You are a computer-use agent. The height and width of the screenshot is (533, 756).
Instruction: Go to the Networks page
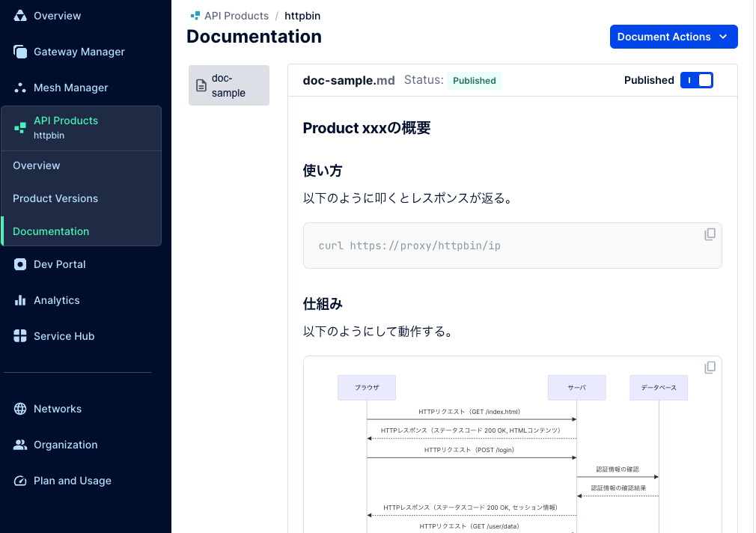(x=58, y=409)
